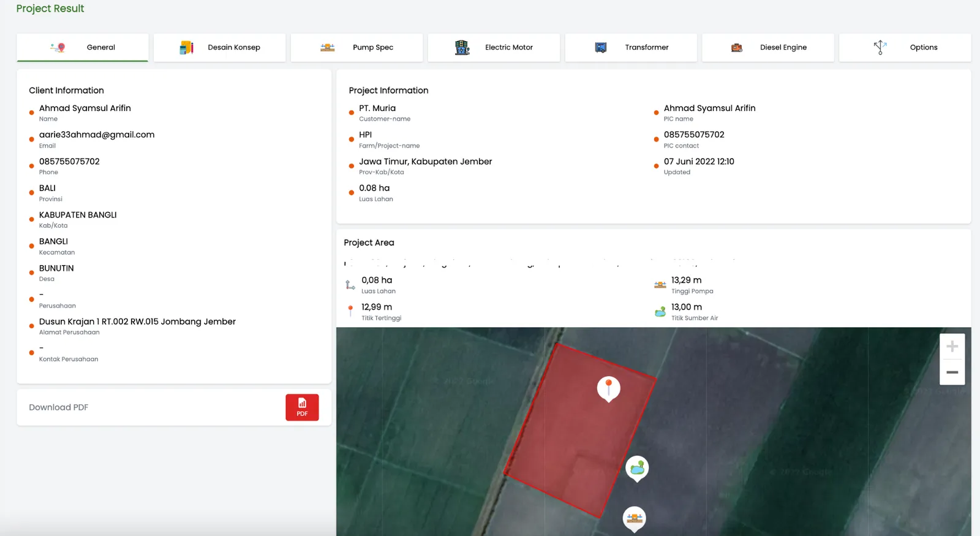Open the Transformer tab
This screenshot has height=536, width=980.
click(x=631, y=47)
